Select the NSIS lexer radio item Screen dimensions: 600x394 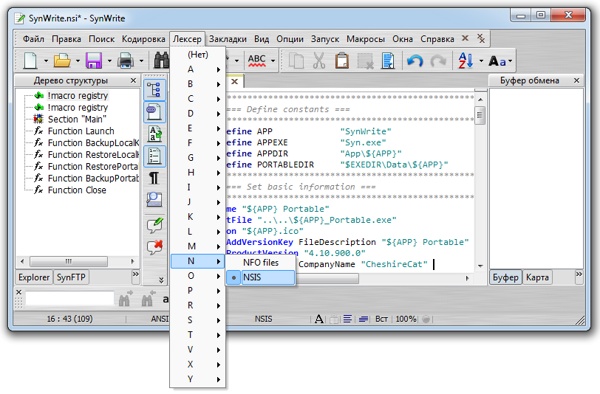(260, 277)
